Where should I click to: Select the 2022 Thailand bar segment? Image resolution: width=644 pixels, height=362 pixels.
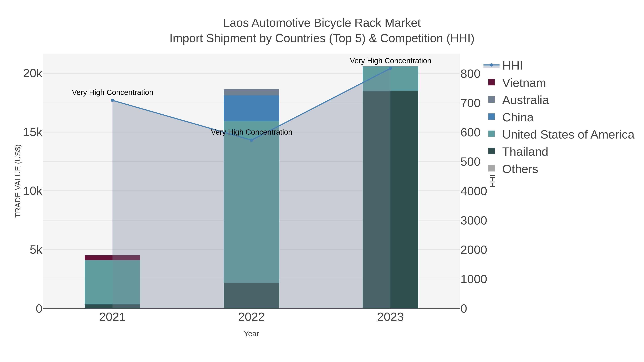coord(251,295)
